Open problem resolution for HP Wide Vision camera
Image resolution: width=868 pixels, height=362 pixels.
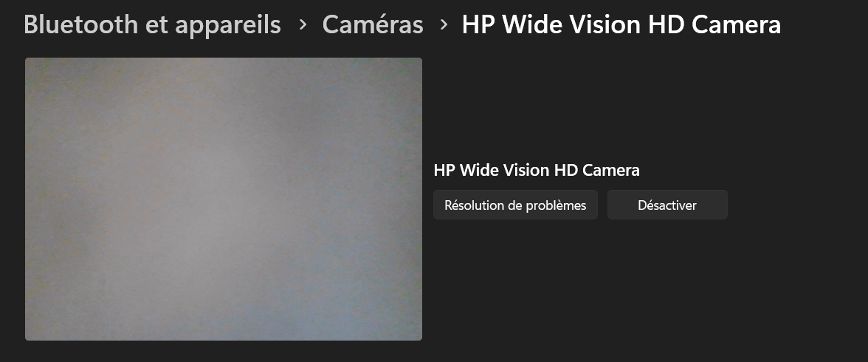[x=515, y=205]
